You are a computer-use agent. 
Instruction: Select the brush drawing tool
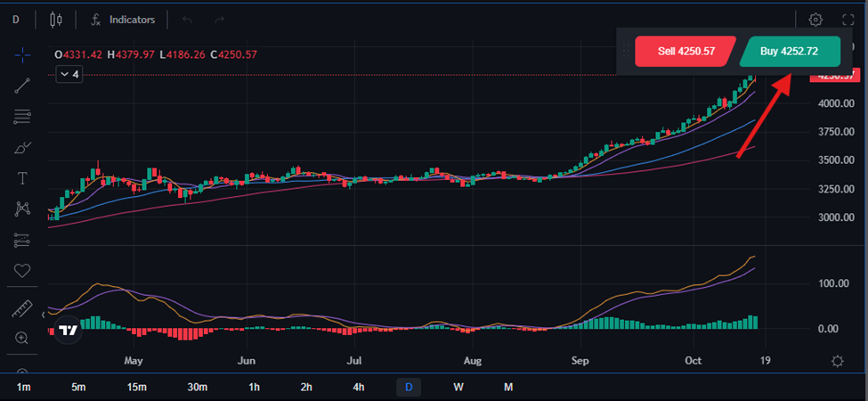point(22,148)
